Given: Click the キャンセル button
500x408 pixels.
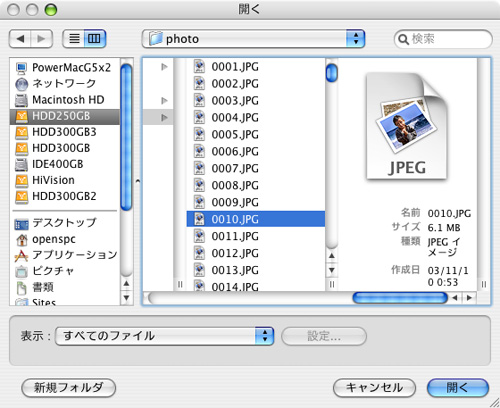Looking at the screenshot, I should click(374, 388).
